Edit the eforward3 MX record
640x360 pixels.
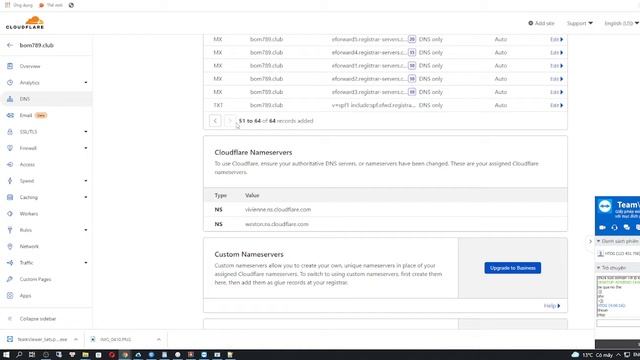pyautogui.click(x=556, y=92)
